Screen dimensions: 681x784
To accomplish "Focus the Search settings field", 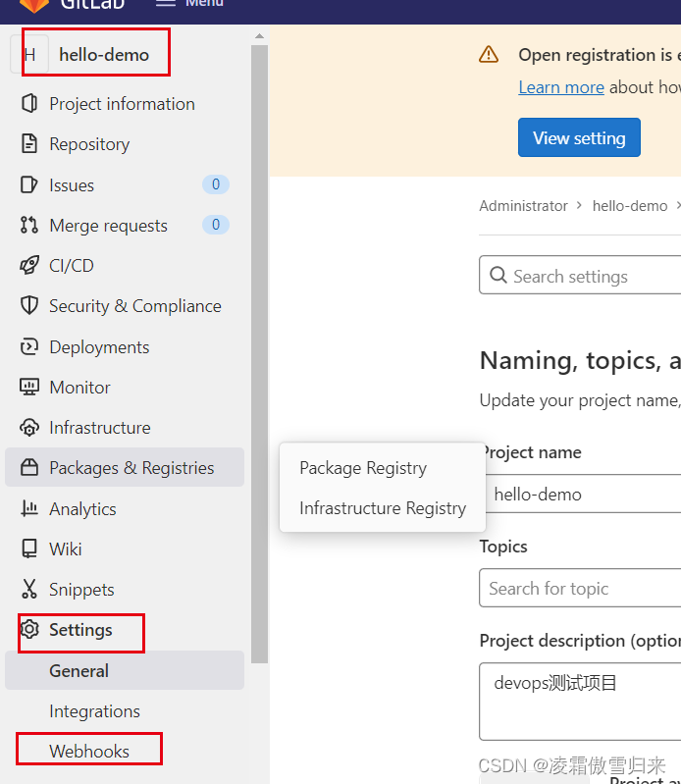I will 589,277.
